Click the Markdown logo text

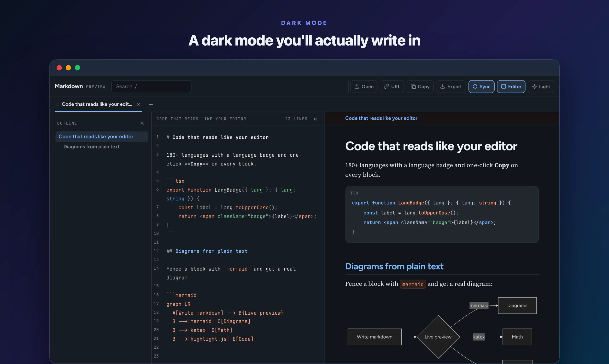tap(69, 86)
